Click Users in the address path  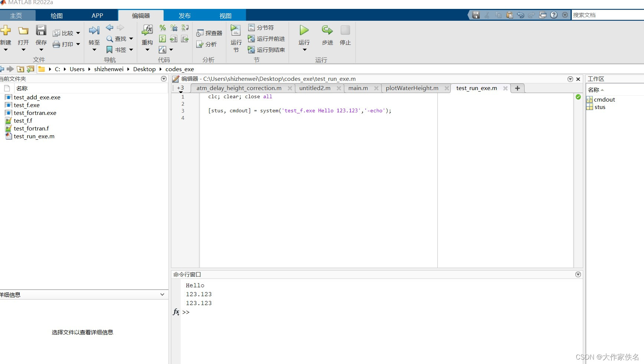coord(77,69)
